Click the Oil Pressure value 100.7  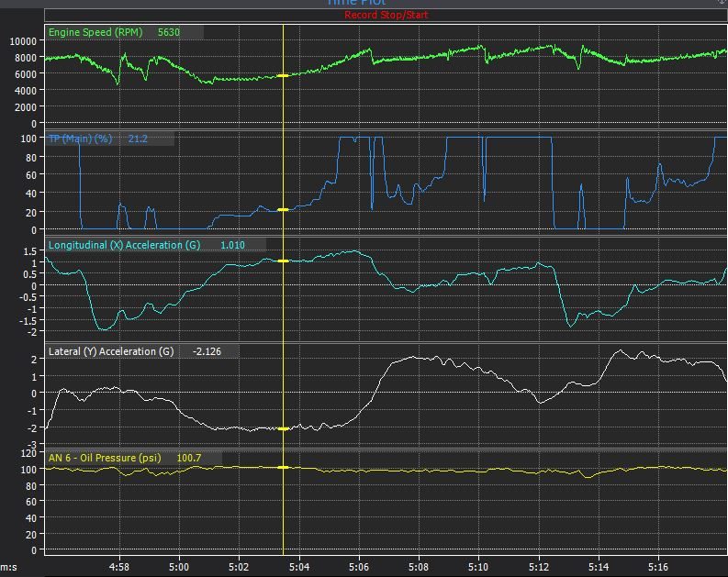(189, 458)
